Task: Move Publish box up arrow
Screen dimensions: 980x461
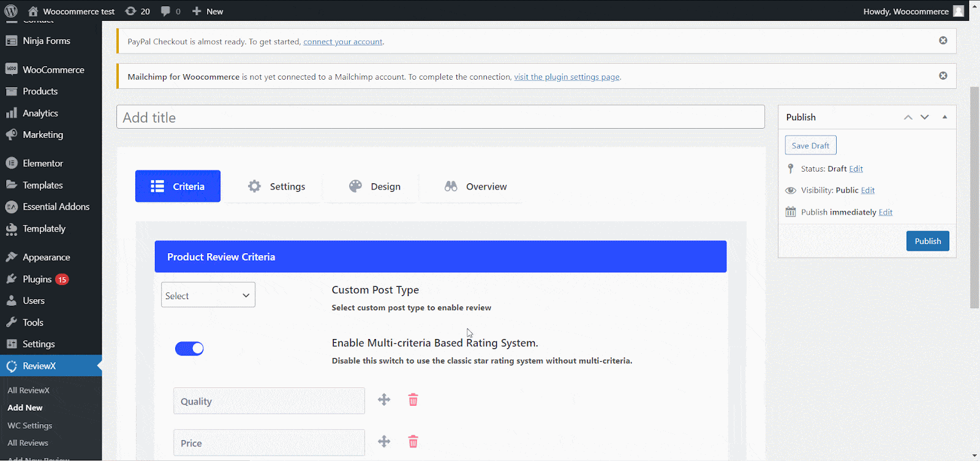Action: [x=908, y=117]
